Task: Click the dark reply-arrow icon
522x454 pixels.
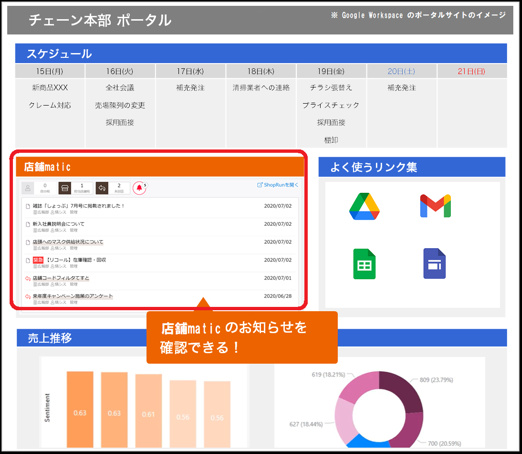Action: [x=102, y=188]
